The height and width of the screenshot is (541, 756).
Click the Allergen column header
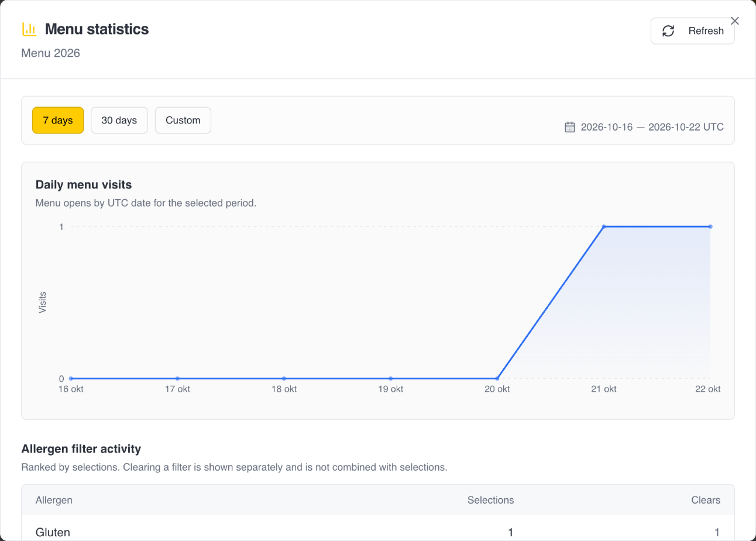(x=54, y=500)
